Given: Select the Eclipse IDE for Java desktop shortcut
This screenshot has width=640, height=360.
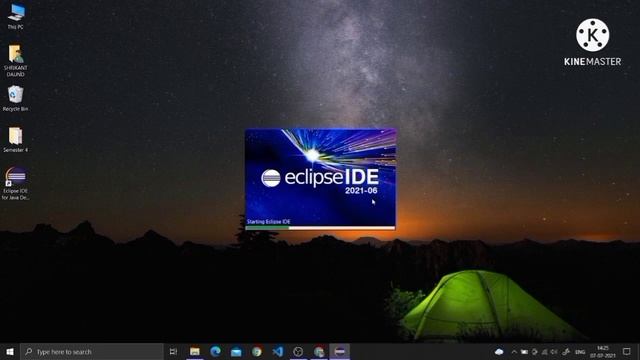Looking at the screenshot, I should coord(16,183).
